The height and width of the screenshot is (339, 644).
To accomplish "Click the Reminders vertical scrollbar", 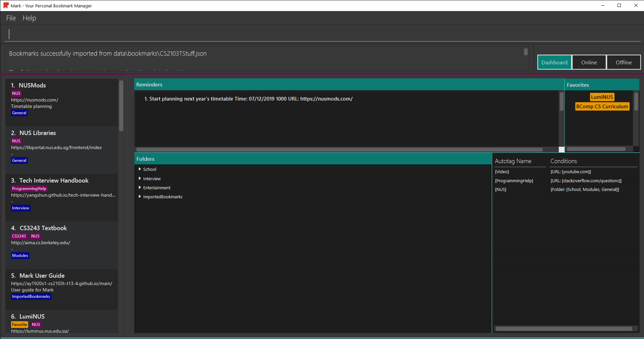I will [562, 101].
